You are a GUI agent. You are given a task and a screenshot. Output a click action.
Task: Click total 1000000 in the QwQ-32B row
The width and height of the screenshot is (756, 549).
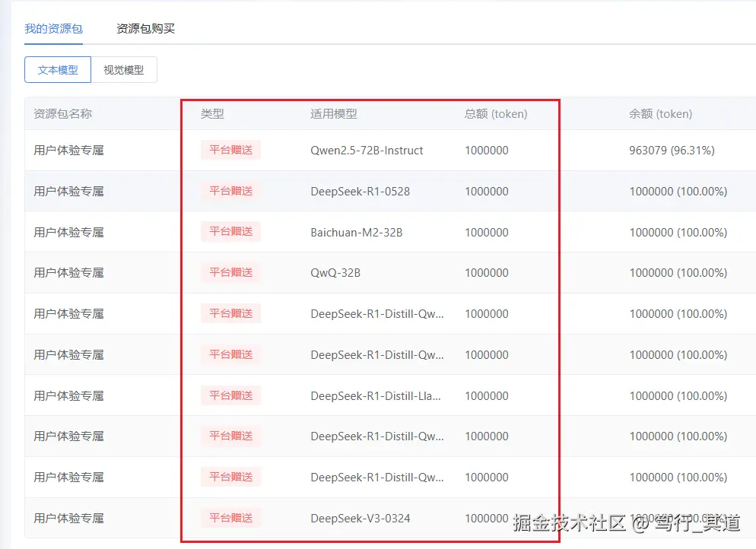pyautogui.click(x=487, y=273)
